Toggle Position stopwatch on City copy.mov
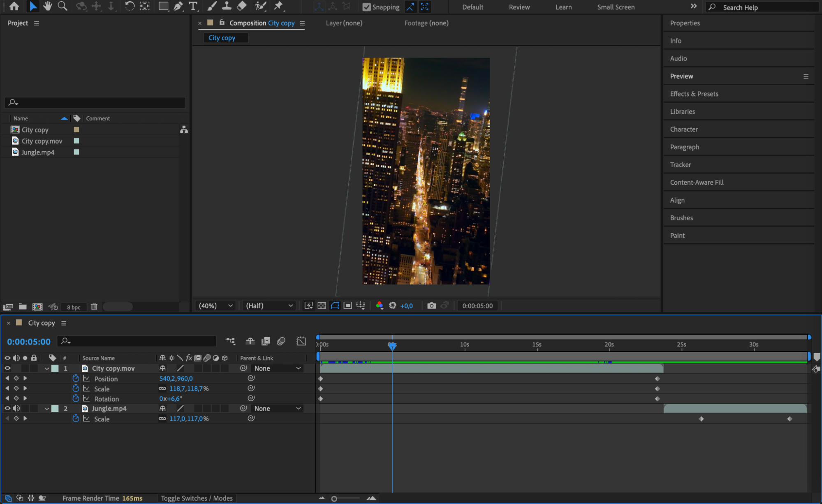 coord(76,379)
